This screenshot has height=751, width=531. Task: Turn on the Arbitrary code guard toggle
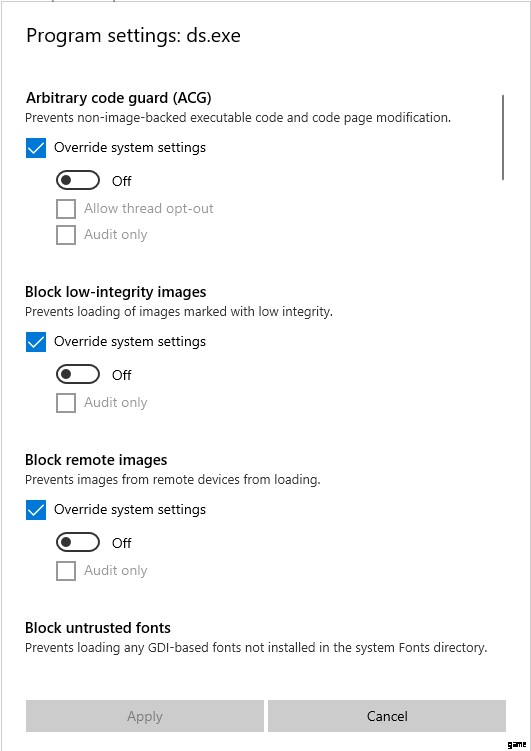[78, 181]
